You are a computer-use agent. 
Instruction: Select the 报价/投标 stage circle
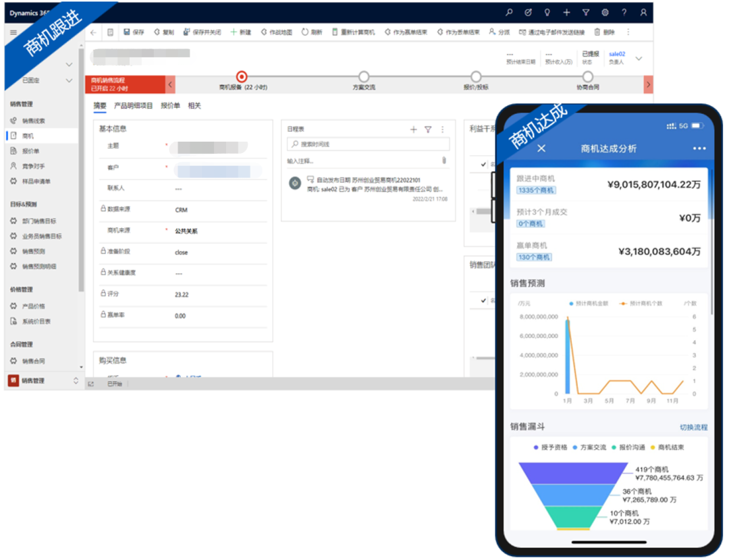[x=476, y=76]
